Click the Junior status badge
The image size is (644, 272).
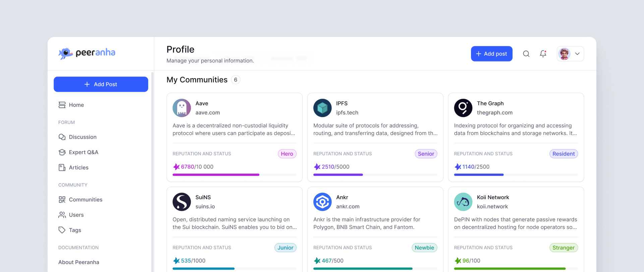tap(286, 248)
